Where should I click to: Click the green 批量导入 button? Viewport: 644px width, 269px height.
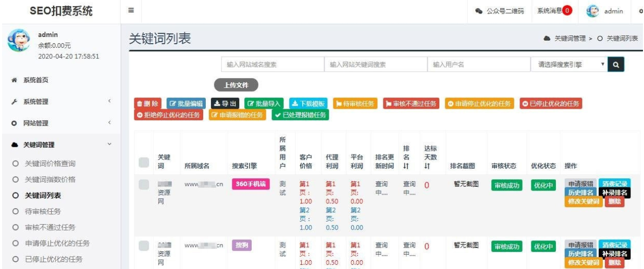[264, 104]
